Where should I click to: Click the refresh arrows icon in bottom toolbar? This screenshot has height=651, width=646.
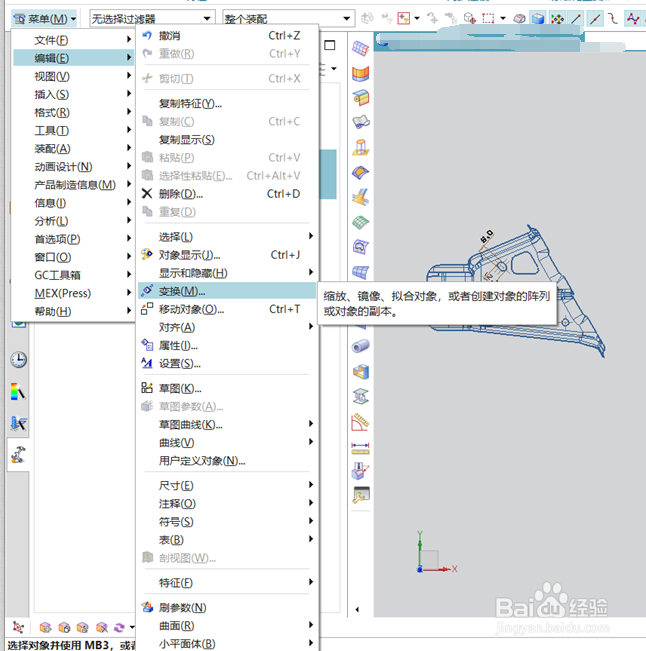119,627
